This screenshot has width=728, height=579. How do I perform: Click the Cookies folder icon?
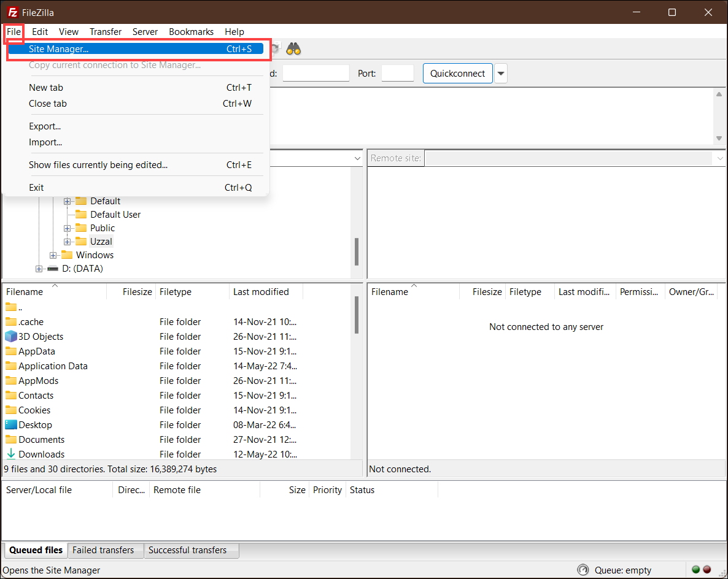click(x=10, y=410)
